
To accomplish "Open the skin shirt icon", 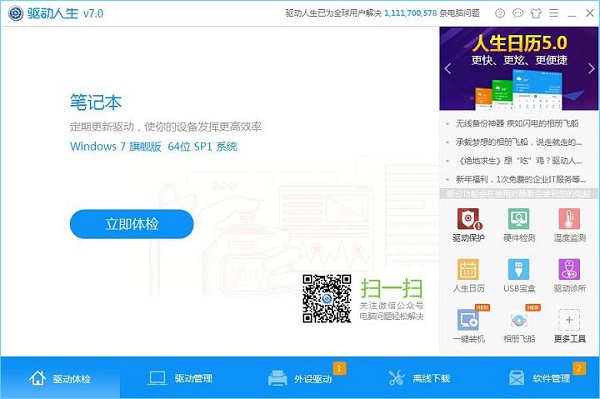I will tap(536, 13).
